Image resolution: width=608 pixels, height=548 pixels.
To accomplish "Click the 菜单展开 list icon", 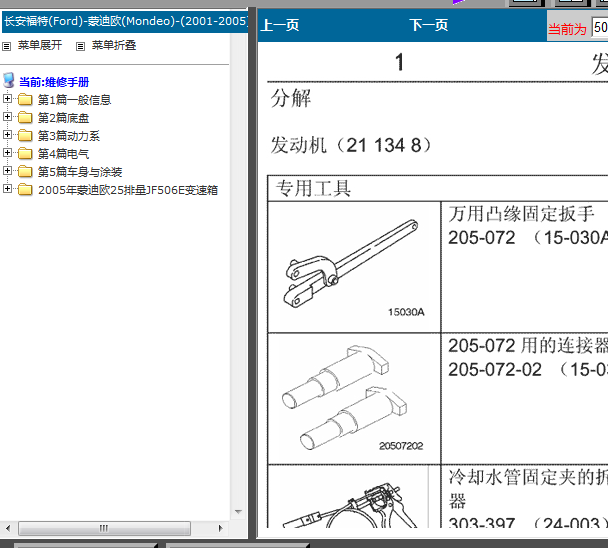I will point(7,47).
